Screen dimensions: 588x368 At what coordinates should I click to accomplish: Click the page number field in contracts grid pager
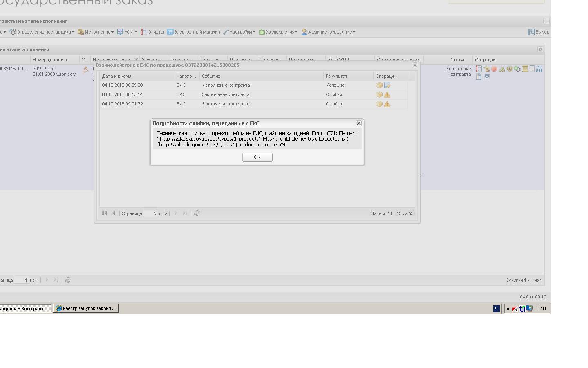[22, 280]
